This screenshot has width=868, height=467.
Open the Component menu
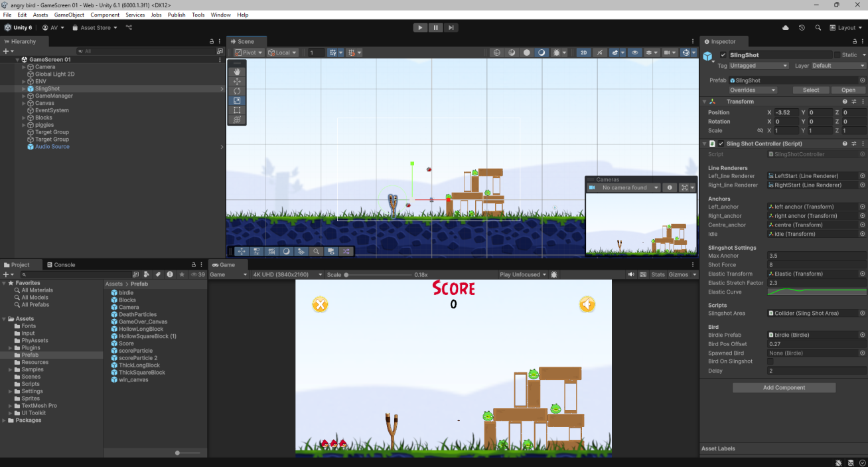105,15
